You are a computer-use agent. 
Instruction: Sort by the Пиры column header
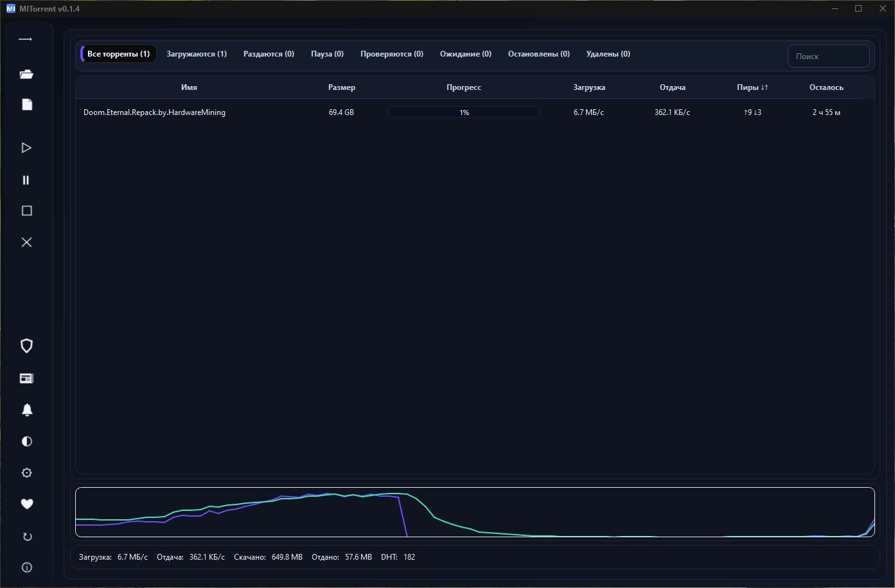[x=752, y=87]
